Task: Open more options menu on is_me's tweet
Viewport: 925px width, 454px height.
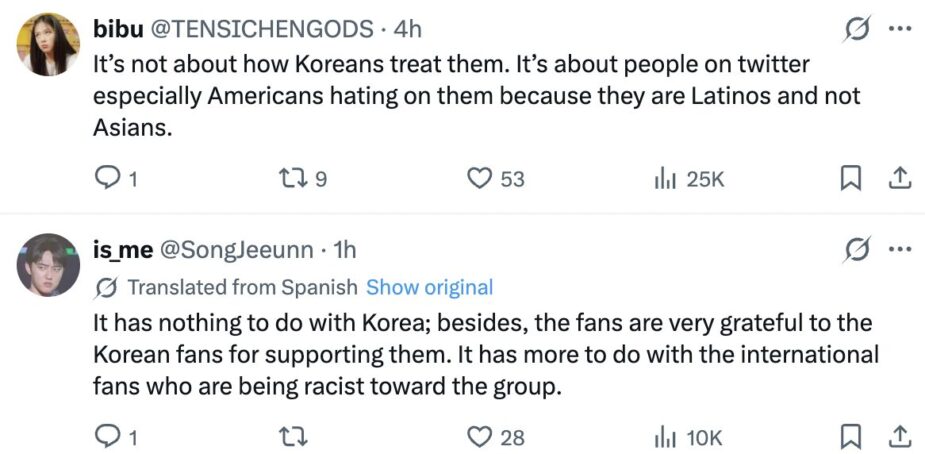Action: [x=900, y=250]
